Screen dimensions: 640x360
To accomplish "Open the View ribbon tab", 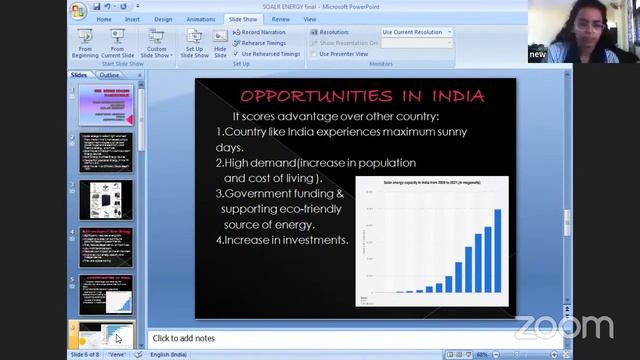I will (309, 19).
